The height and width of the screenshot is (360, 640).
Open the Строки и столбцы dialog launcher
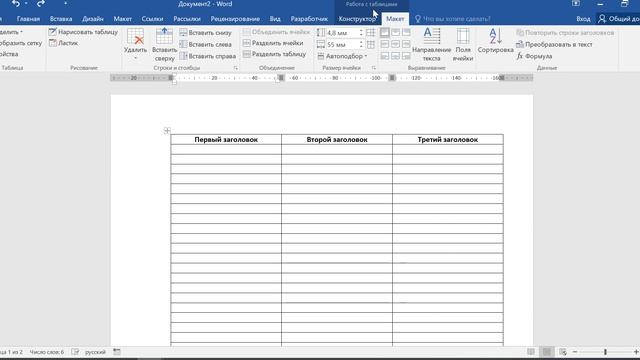[236, 68]
